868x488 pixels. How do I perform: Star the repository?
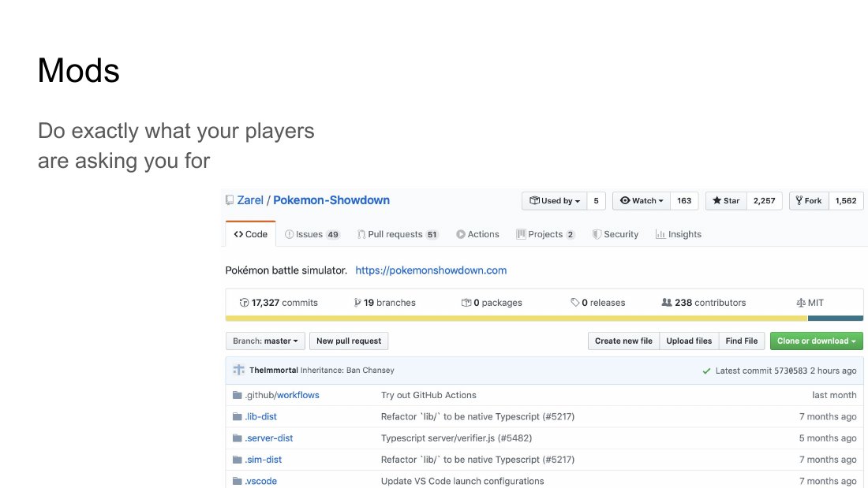pos(726,201)
